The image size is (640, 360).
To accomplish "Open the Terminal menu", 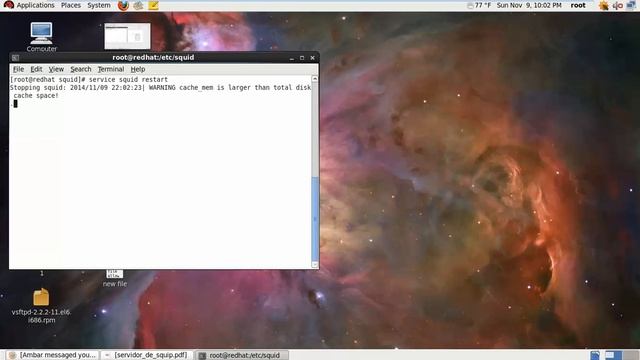I will pyautogui.click(x=111, y=69).
